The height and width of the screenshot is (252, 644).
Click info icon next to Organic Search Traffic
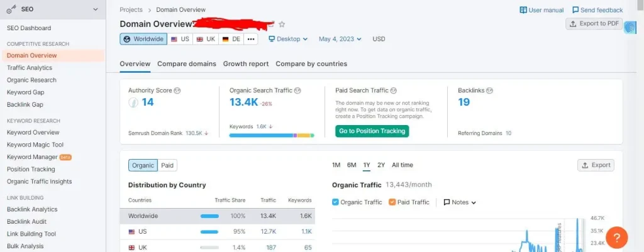[x=297, y=90]
